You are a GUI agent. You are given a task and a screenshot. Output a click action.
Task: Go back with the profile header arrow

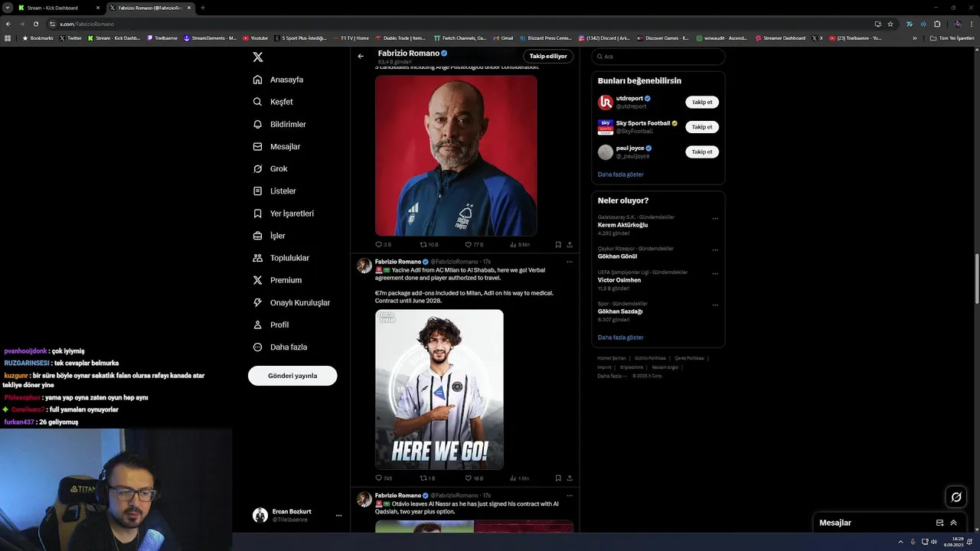pos(361,56)
